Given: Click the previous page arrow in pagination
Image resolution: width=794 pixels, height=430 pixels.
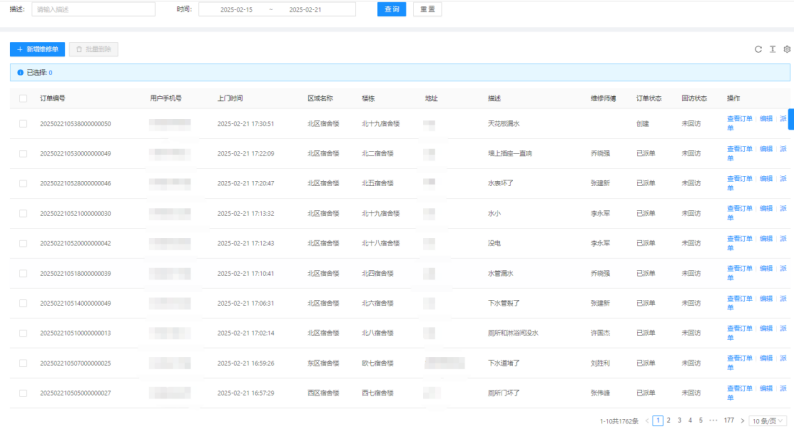Looking at the screenshot, I should click(x=647, y=421).
